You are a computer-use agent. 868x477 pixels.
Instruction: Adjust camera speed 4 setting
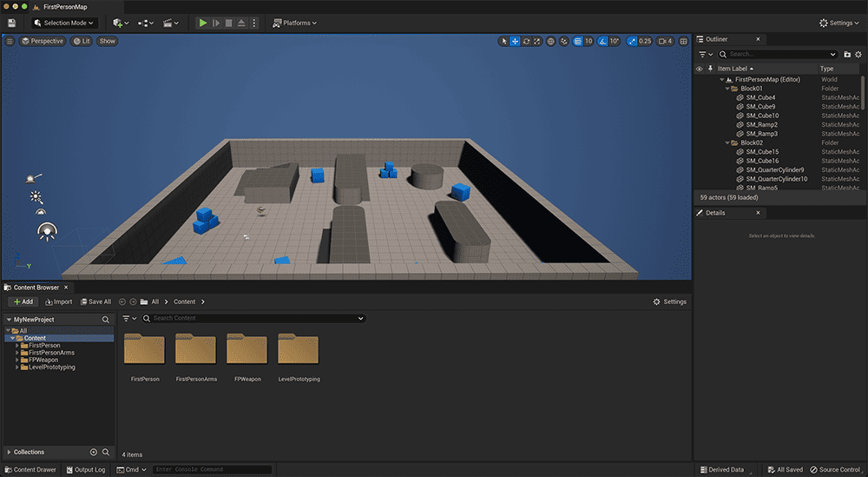(666, 41)
